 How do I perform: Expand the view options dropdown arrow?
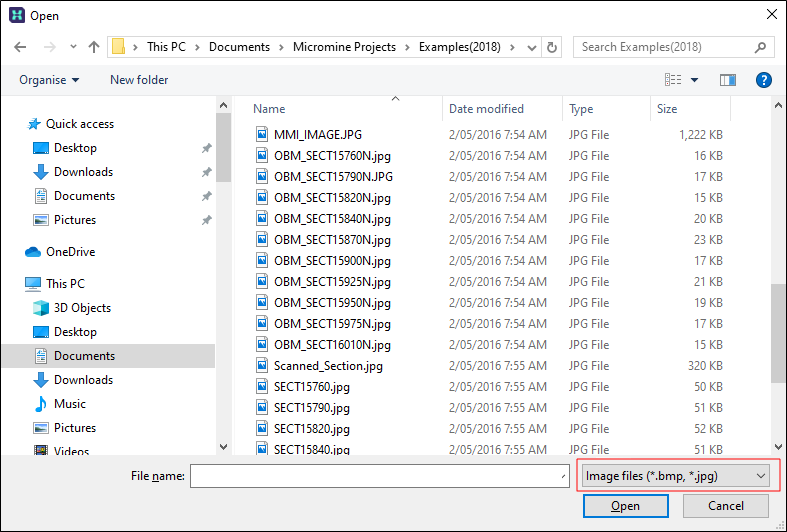(695, 80)
